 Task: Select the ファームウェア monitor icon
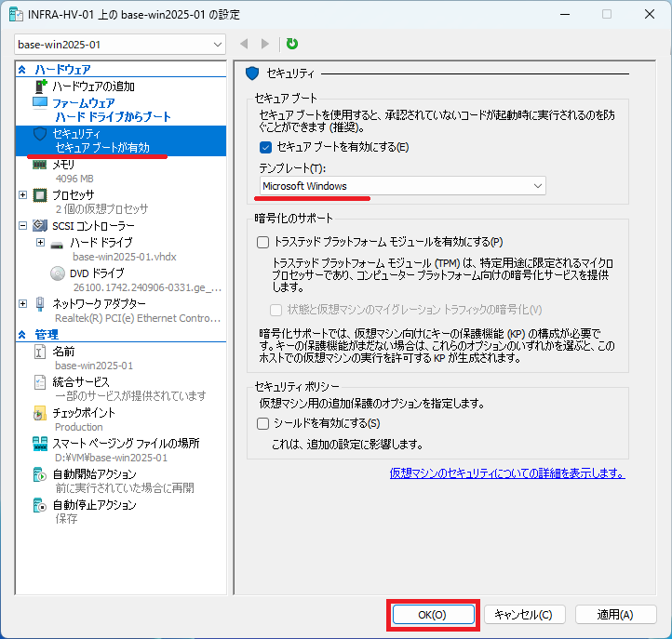pyautogui.click(x=40, y=103)
